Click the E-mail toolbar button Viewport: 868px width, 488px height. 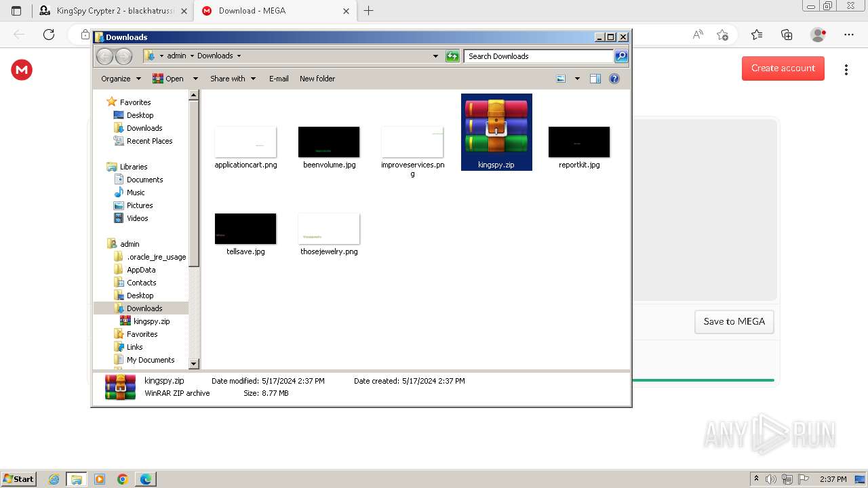(279, 79)
